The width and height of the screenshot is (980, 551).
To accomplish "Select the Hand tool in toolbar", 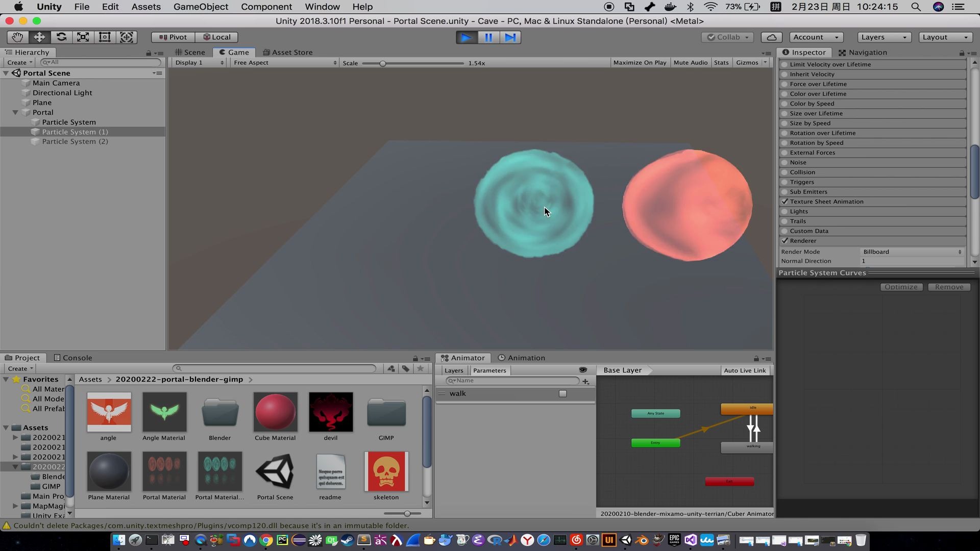I will 17,37.
